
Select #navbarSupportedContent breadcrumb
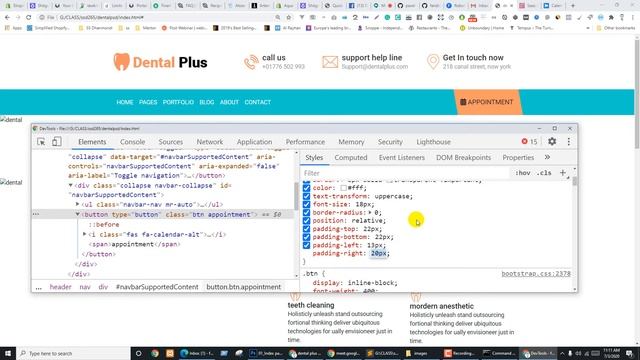157,287
